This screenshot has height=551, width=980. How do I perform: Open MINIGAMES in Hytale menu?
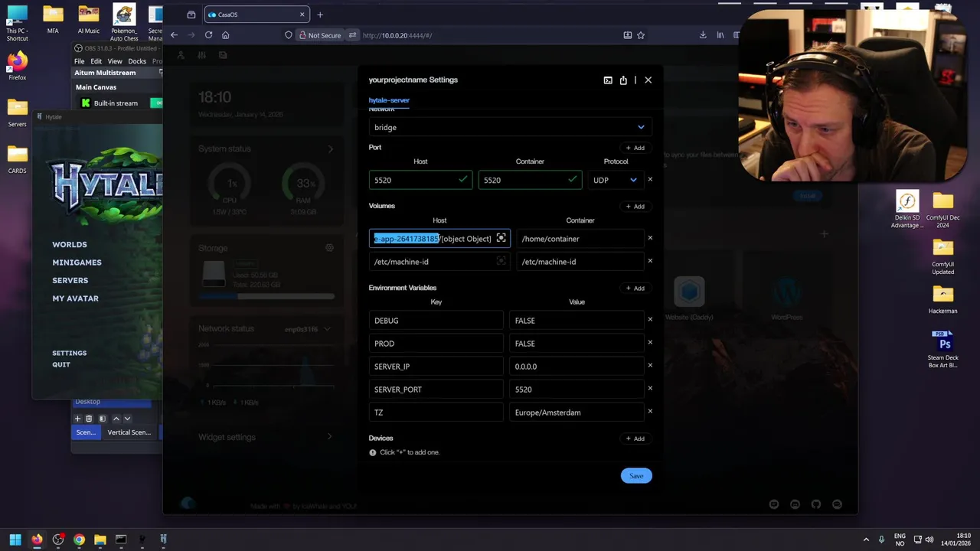tap(77, 262)
